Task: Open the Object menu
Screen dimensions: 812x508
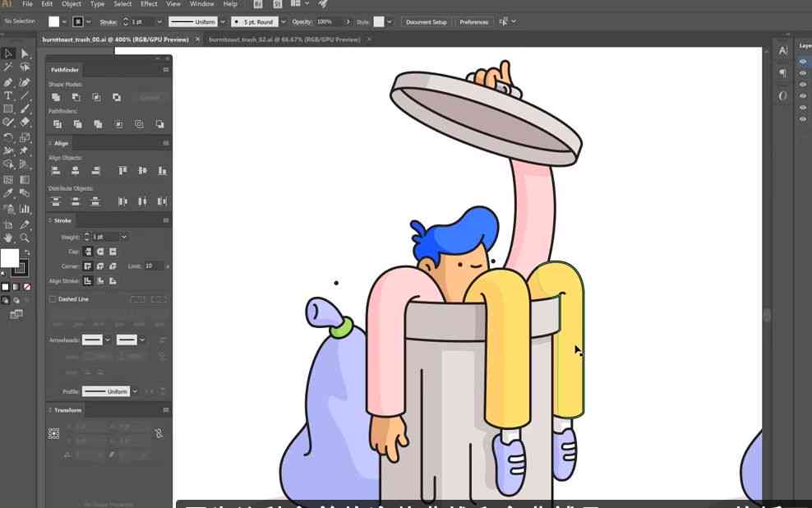Action: pos(72,3)
